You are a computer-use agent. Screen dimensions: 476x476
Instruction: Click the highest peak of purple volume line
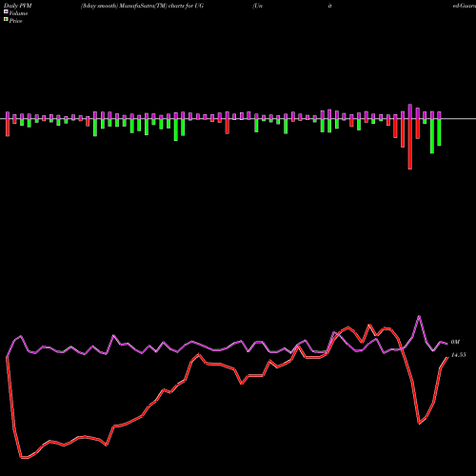pos(419,316)
